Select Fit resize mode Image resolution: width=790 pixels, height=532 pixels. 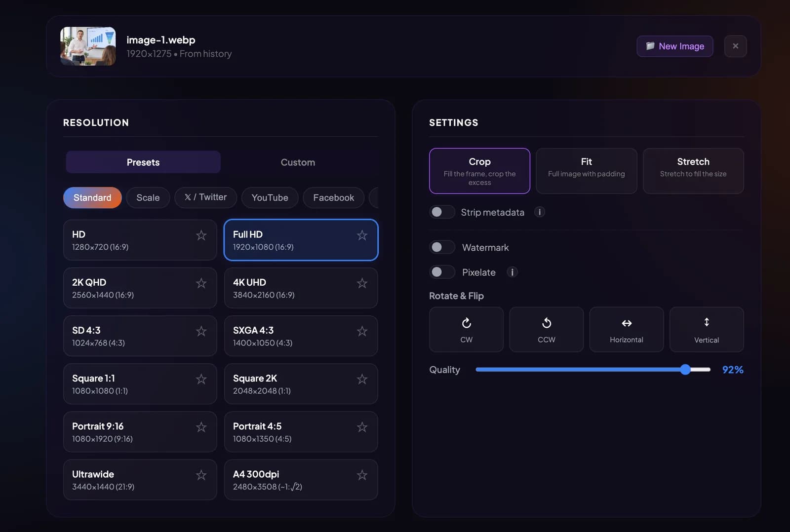click(586, 171)
